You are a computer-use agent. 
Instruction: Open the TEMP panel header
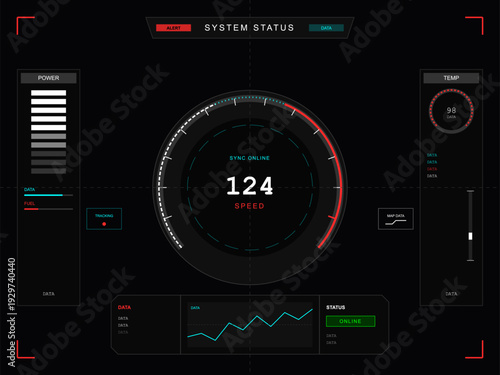point(451,78)
